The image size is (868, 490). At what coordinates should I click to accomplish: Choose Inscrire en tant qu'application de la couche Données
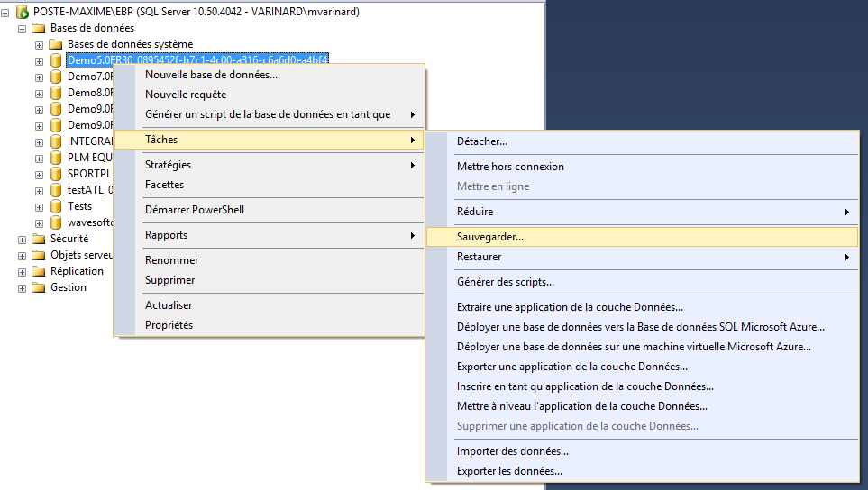tap(642, 386)
